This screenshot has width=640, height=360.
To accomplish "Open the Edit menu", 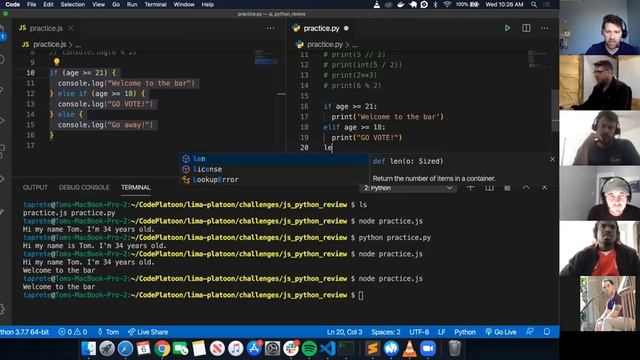I will pos(48,4).
